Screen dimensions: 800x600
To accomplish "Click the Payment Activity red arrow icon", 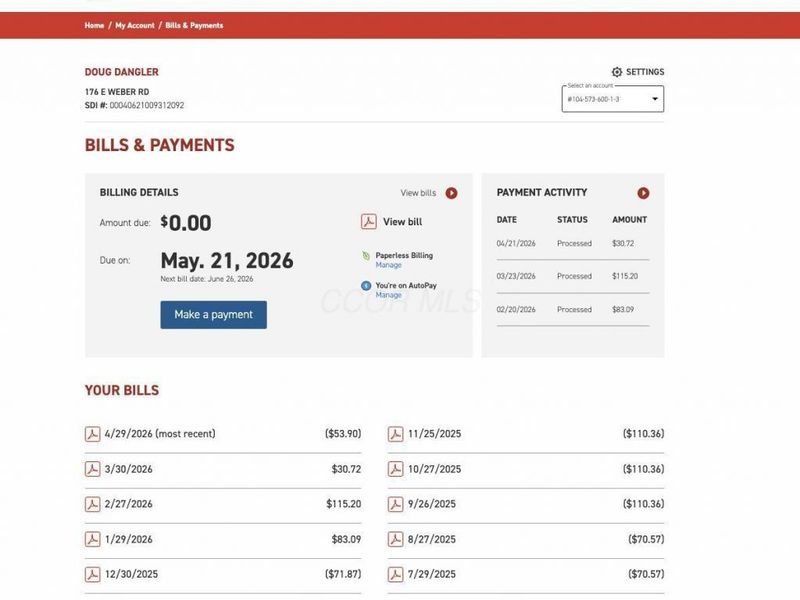I will coord(643,193).
